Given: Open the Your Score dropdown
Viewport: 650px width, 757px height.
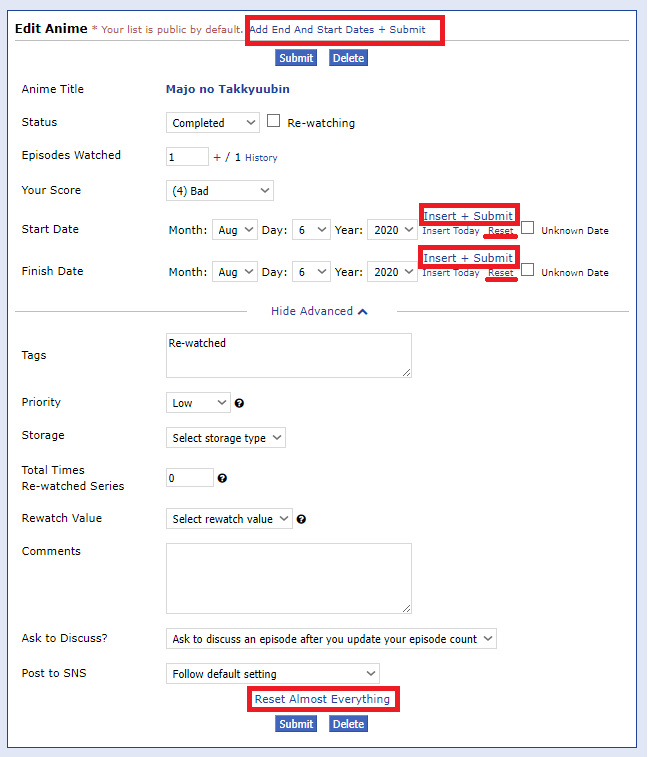Looking at the screenshot, I should [219, 190].
